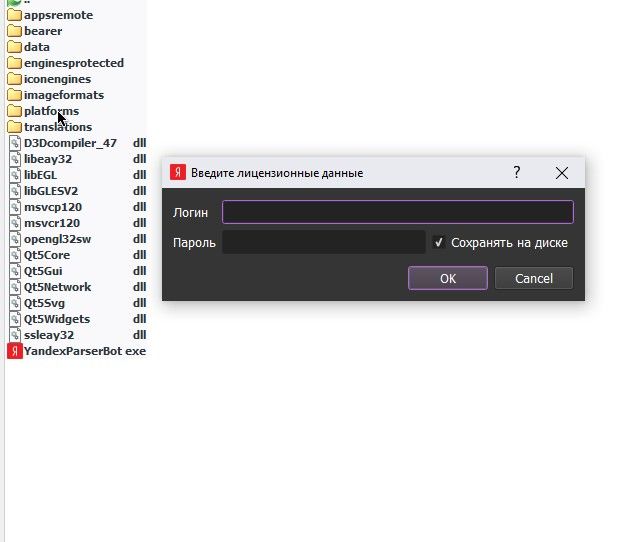Viewport: 639px width, 542px height.
Task: Dismiss the dialog with the Cancel button
Action: [534, 278]
